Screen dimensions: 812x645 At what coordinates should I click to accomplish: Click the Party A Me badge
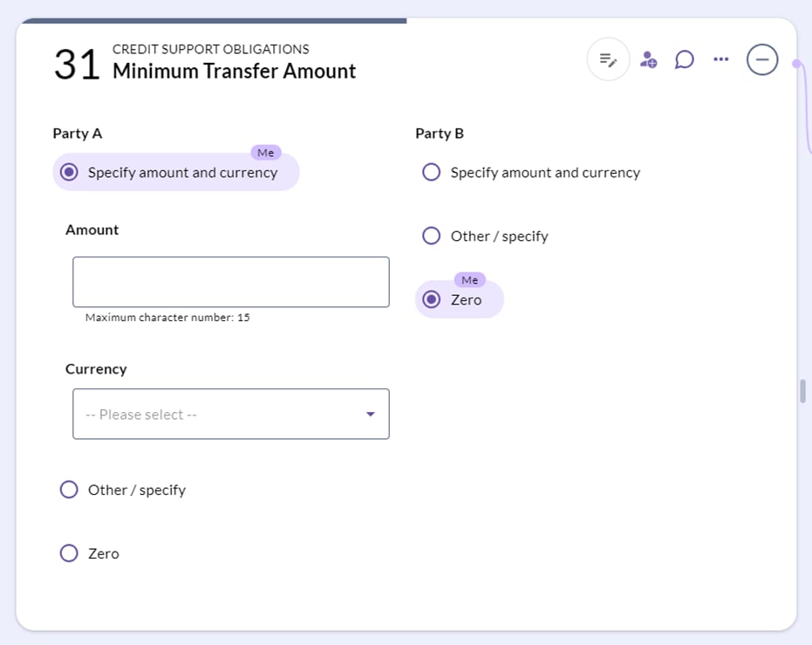266,153
